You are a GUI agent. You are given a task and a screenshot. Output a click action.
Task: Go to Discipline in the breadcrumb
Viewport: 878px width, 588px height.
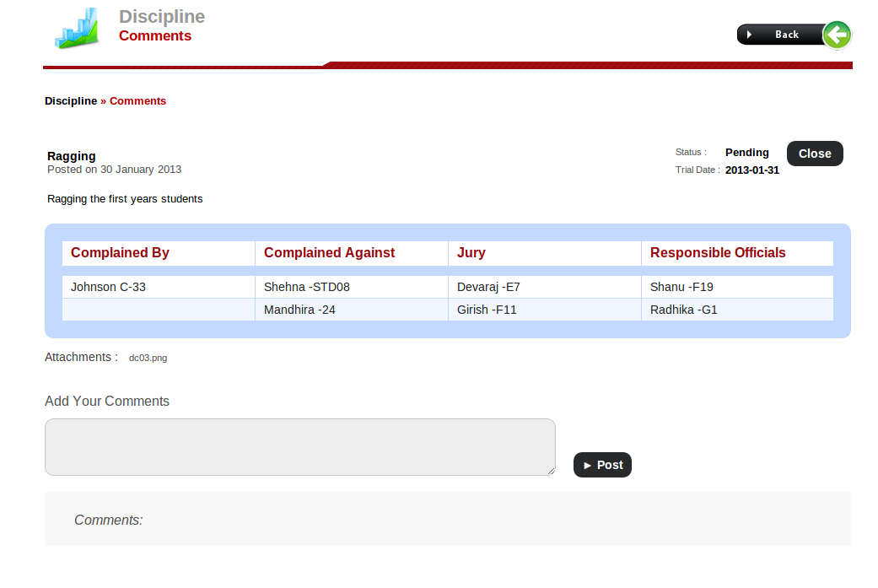pos(71,101)
